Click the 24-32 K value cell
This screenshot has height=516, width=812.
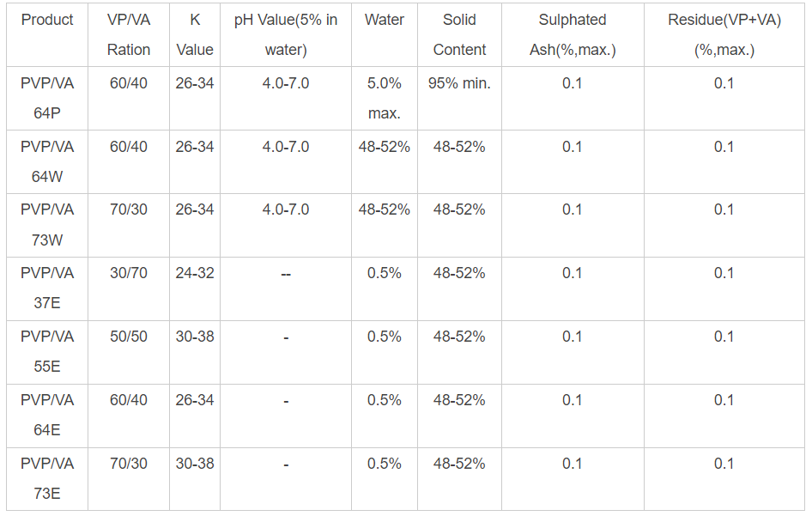195,273
